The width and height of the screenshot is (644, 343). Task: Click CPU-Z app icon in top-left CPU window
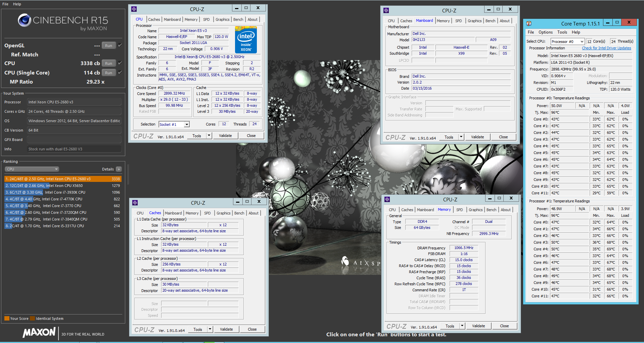[x=134, y=9]
